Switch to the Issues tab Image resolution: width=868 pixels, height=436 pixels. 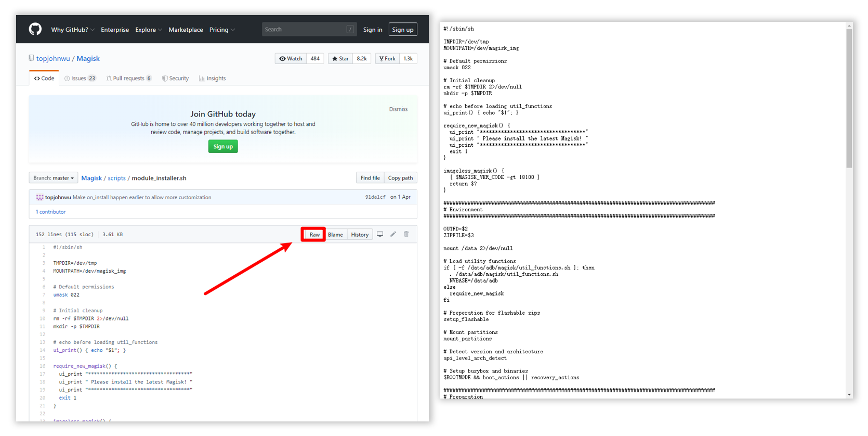click(x=80, y=78)
